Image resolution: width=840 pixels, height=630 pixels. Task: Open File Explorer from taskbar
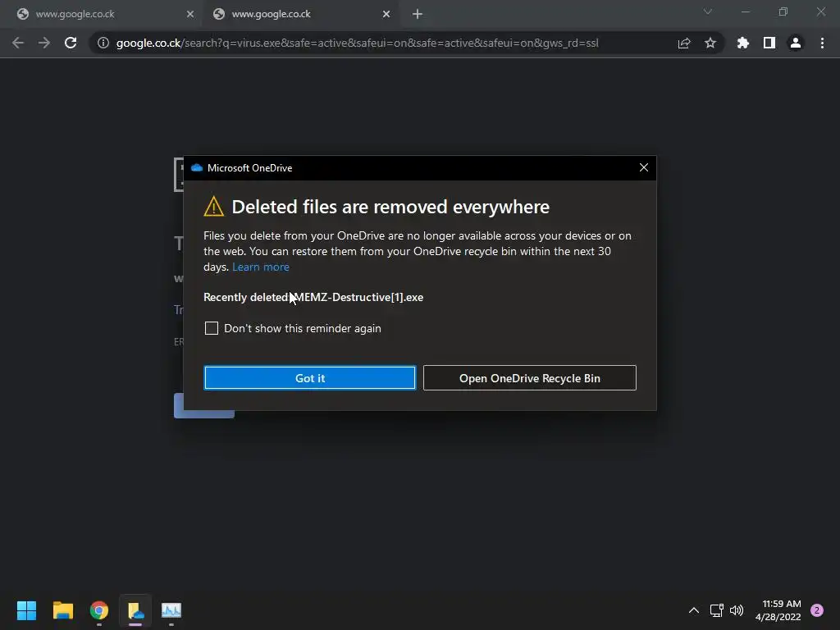click(62, 610)
